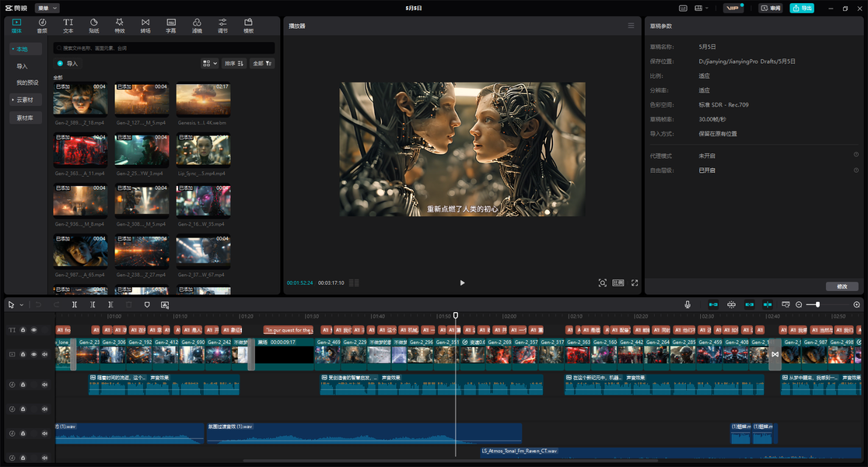Toggle auto snapping
This screenshot has width=868, height=467.
(731, 304)
